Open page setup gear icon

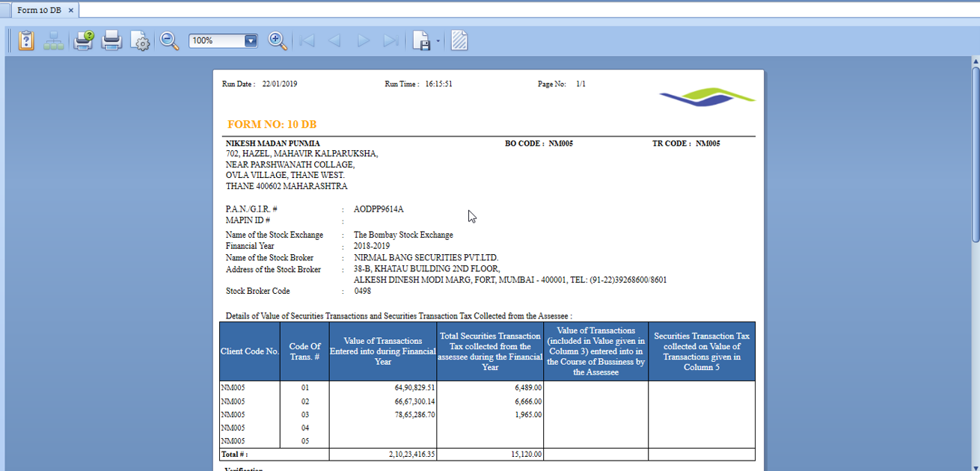[140, 40]
